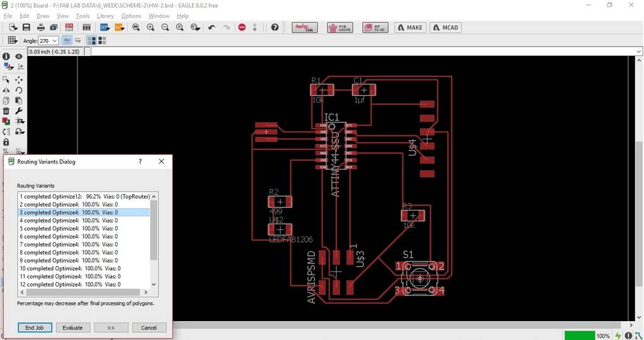Select routing variant 7 row
644x340 pixels.
(x=84, y=244)
